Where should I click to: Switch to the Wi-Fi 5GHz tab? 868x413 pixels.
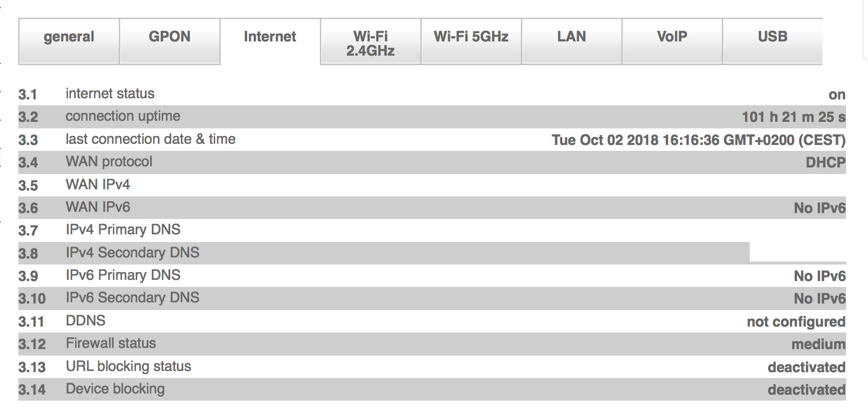[471, 37]
